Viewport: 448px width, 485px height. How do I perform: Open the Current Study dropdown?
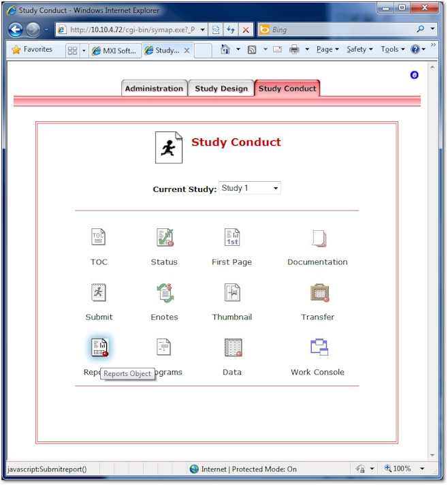249,188
